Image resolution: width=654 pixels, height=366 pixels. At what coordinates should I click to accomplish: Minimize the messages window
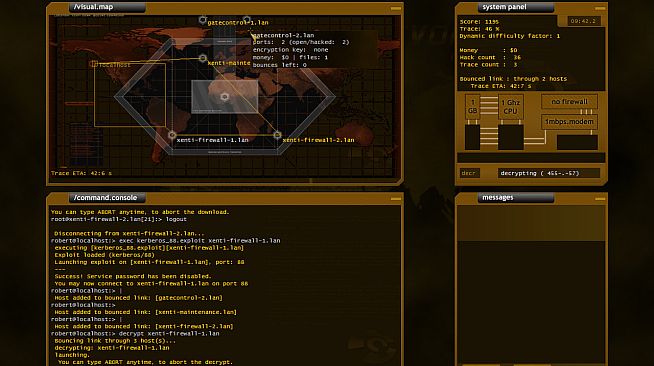pos(600,198)
